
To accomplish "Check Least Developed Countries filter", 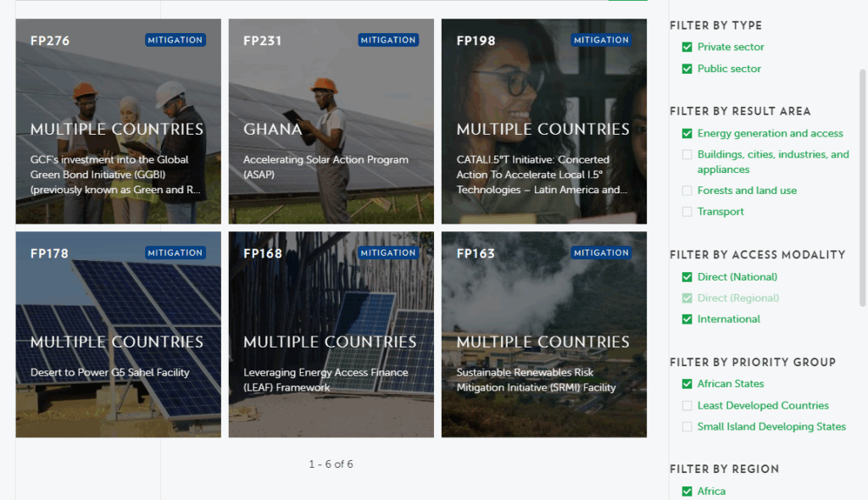I will tap(687, 405).
